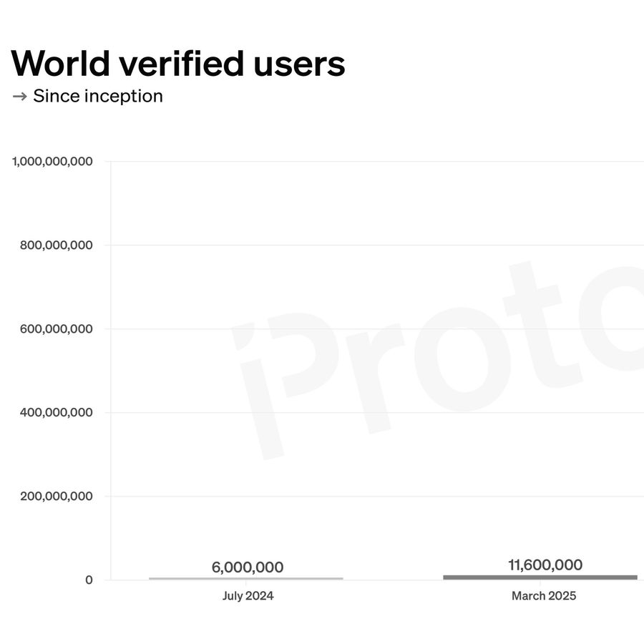
Task: Select the Since inception subtitle text
Action: pos(98,96)
